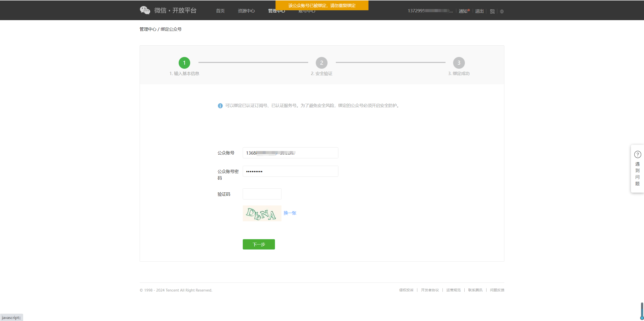Open the 通知 notifications link
Image resolution: width=644 pixels, height=321 pixels.
click(x=463, y=11)
